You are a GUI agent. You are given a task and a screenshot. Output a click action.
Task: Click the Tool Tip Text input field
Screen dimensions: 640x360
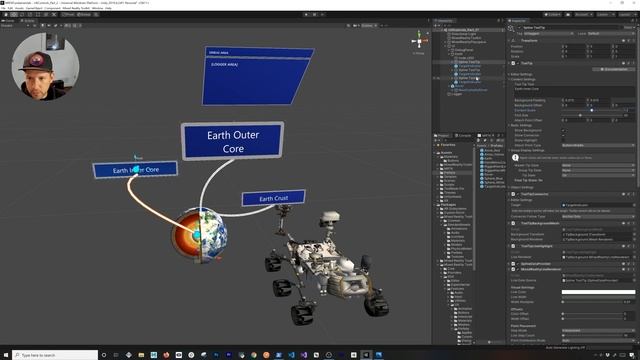tap(574, 91)
